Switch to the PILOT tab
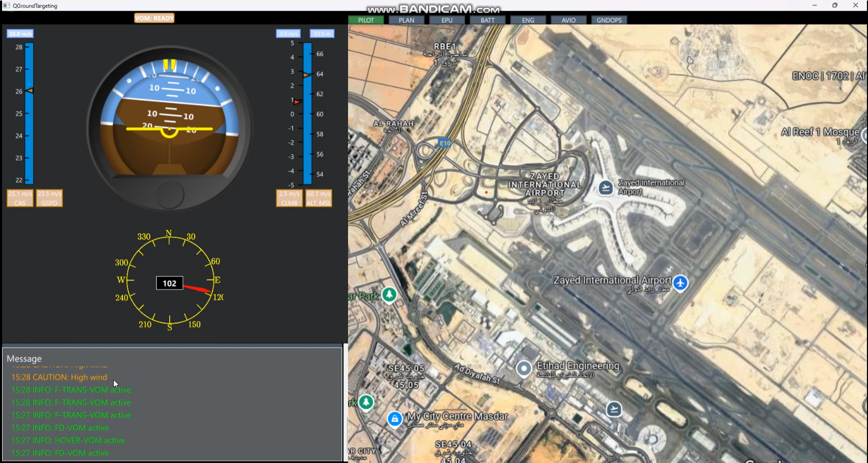Viewport: 868px width, 463px height. [x=366, y=20]
